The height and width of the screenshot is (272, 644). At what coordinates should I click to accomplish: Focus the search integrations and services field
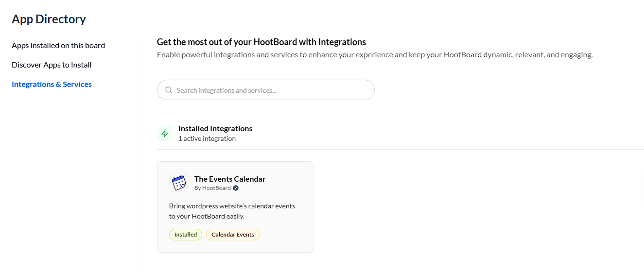(x=272, y=90)
